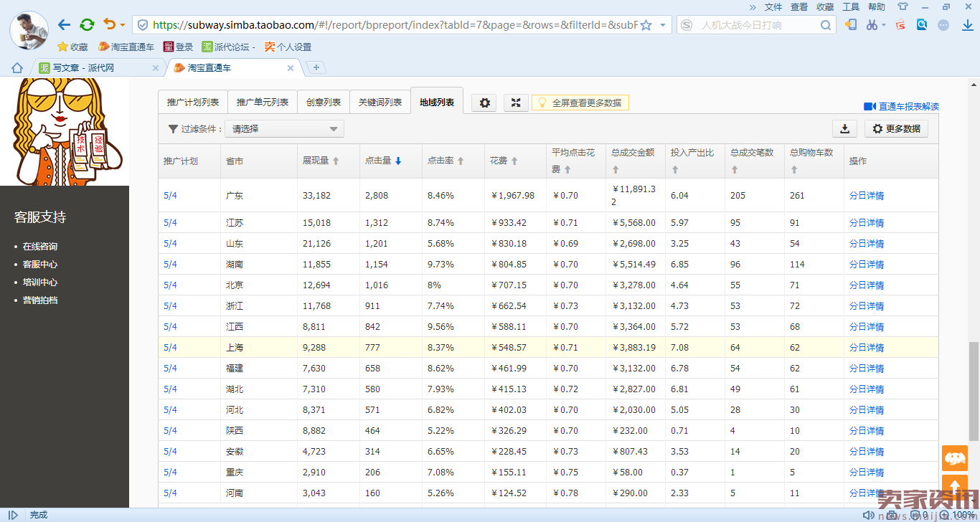Open the 查看 menu

click(799, 6)
